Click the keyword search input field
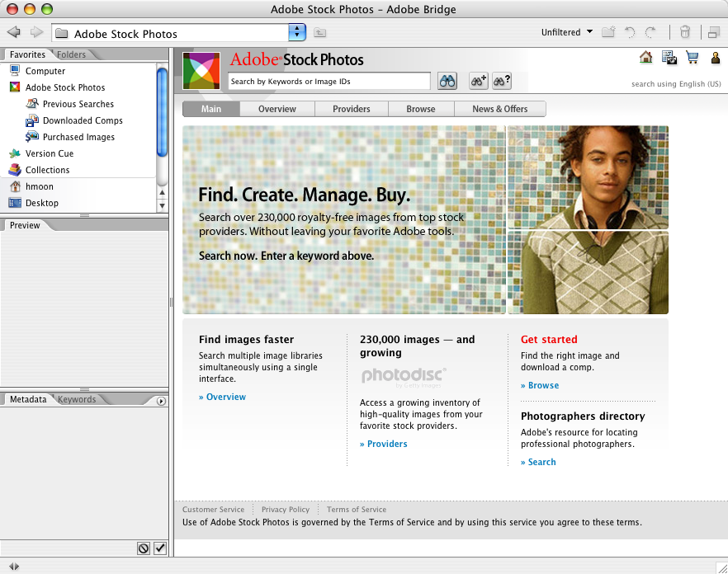Screen dimensions: 728x574 pyautogui.click(x=329, y=81)
